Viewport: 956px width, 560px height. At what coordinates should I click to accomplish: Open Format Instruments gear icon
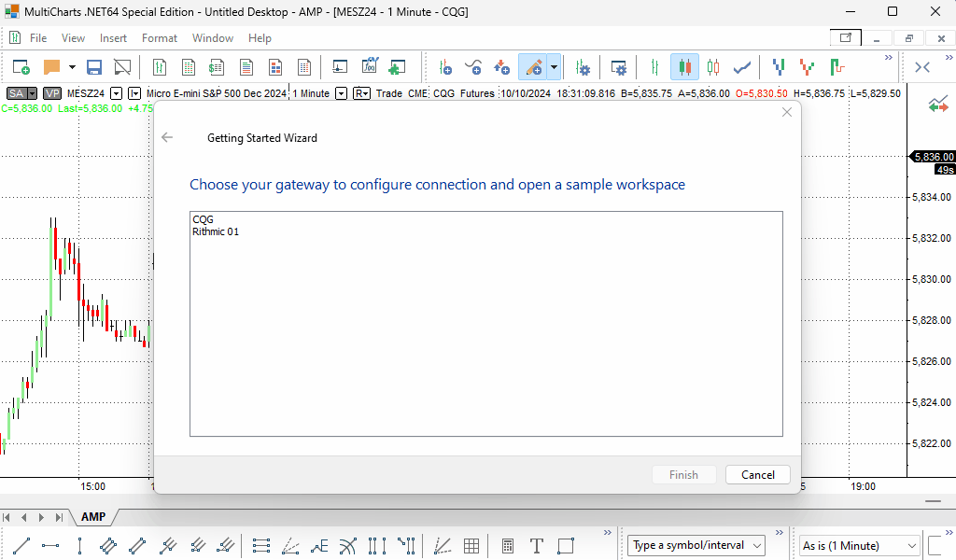pyautogui.click(x=583, y=67)
